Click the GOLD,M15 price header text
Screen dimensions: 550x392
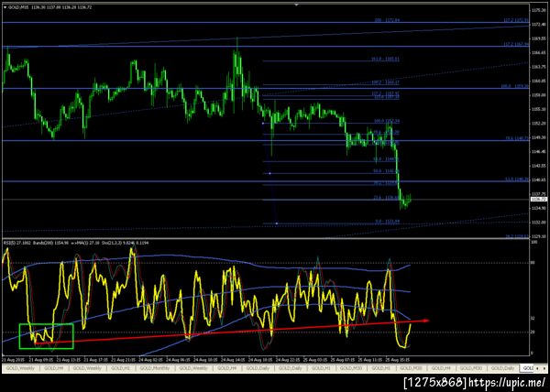pyautogui.click(x=50, y=7)
